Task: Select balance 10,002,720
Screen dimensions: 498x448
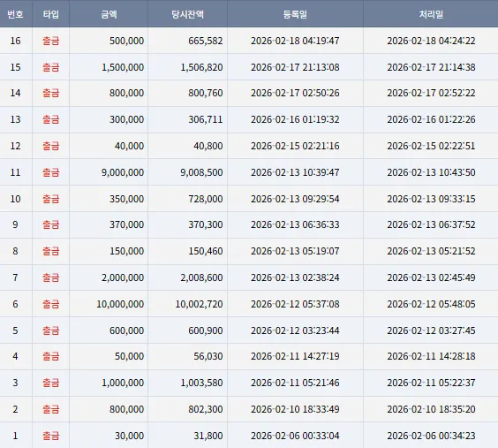Action: (199, 304)
